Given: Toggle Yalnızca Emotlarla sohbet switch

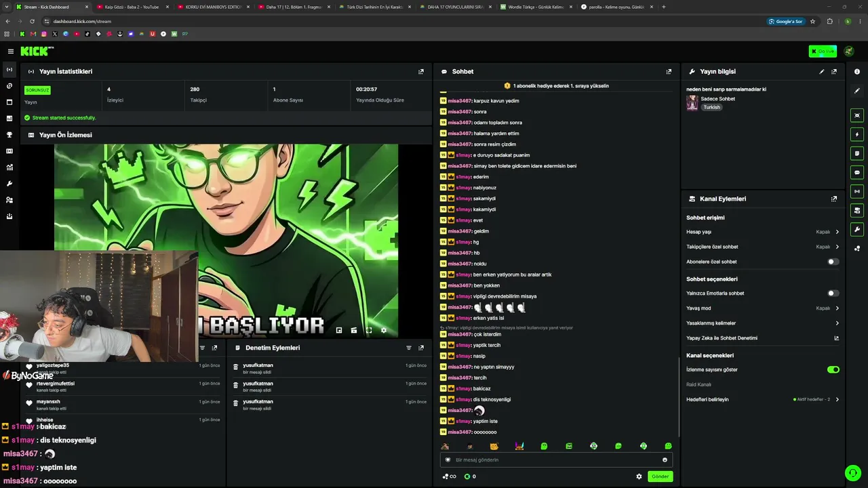Looking at the screenshot, I should [833, 293].
